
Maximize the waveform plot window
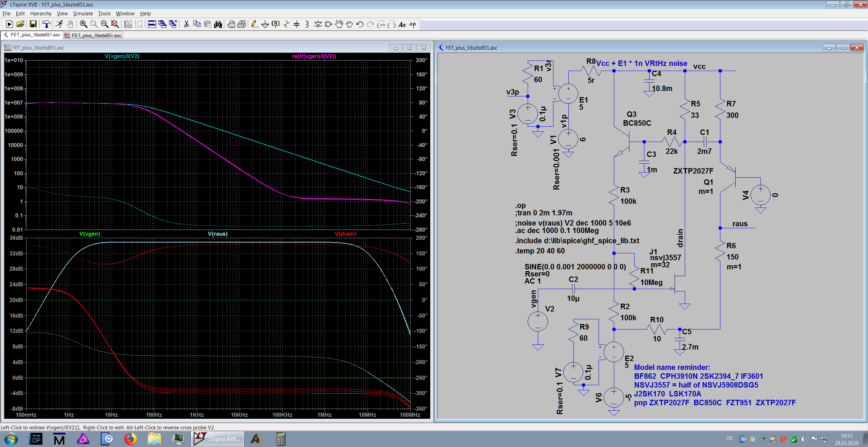click(x=410, y=48)
